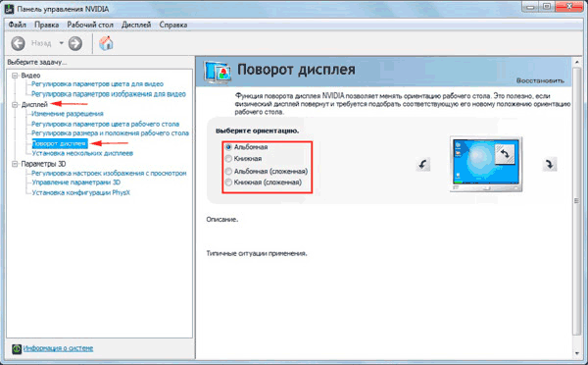Select the Книжная orientation radio button

(228, 159)
